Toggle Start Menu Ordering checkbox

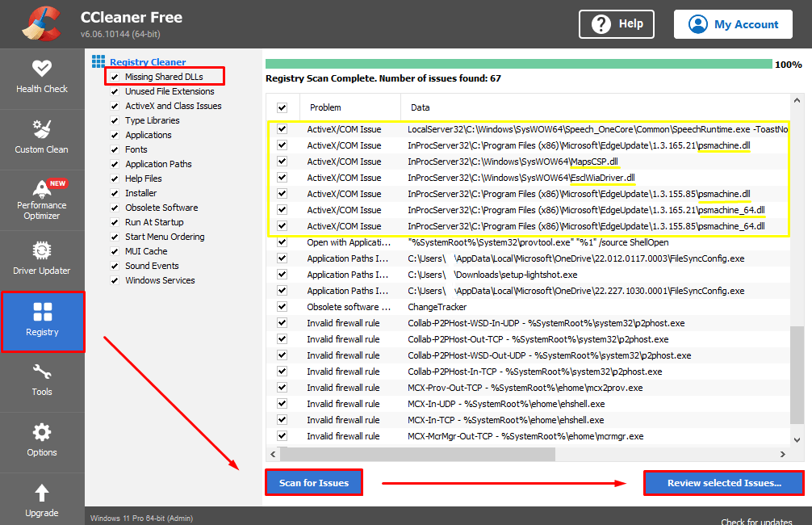click(115, 237)
